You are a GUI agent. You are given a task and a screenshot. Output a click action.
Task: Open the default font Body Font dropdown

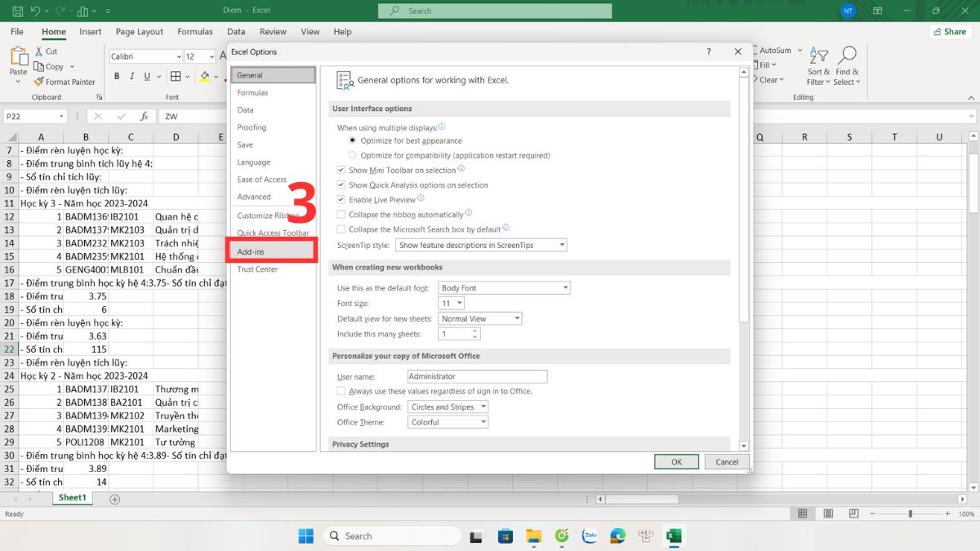click(504, 288)
